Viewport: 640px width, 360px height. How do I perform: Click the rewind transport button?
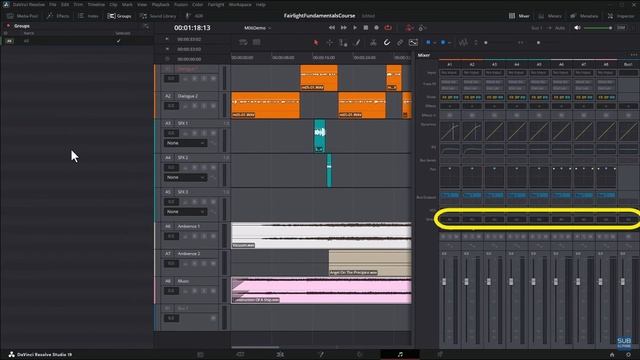tap(332, 28)
